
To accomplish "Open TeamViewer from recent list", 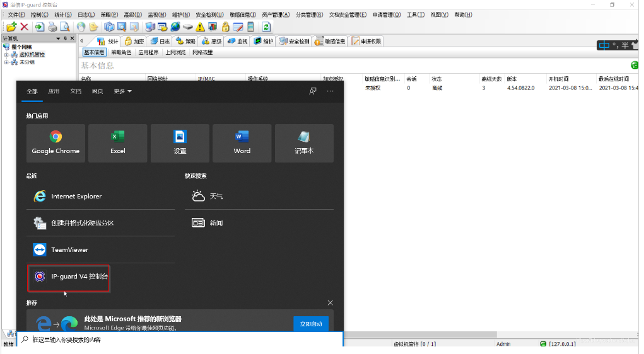I will tap(101, 250).
